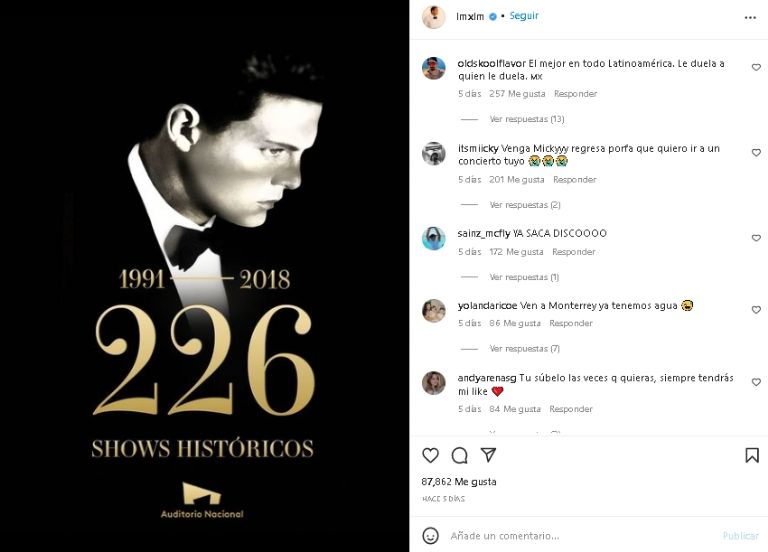Open sainz_mcfly's profile avatar
The image size is (768, 552).
click(433, 238)
